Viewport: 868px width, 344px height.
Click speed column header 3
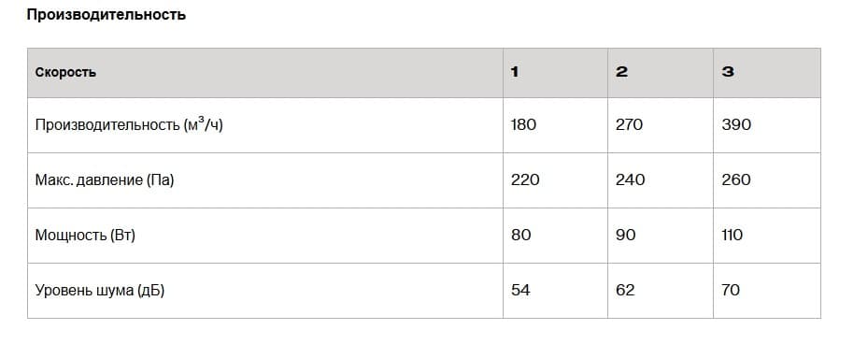click(x=728, y=73)
